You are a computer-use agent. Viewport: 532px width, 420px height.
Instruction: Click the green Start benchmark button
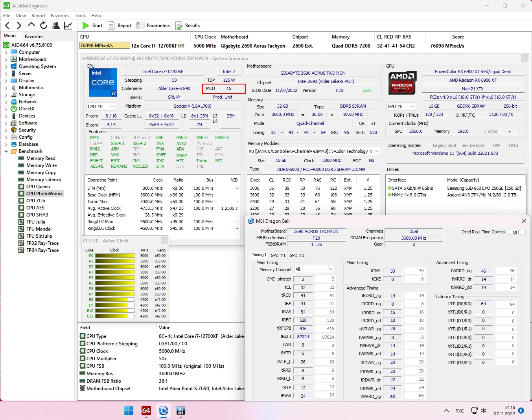(x=92, y=26)
